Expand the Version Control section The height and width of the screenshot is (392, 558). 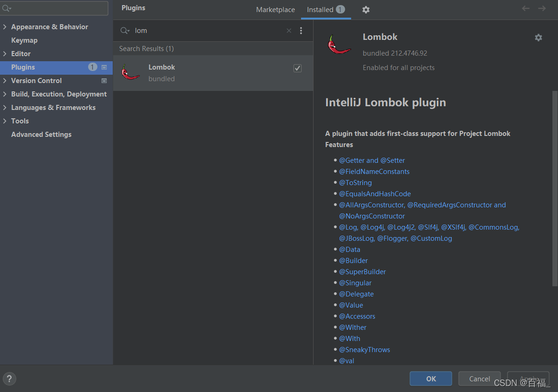click(5, 81)
